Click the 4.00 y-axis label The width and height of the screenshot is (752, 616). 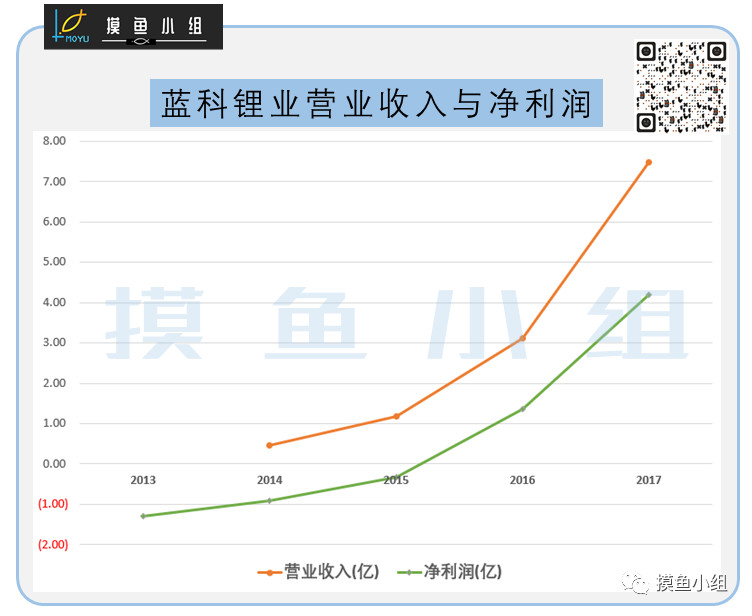coord(54,302)
